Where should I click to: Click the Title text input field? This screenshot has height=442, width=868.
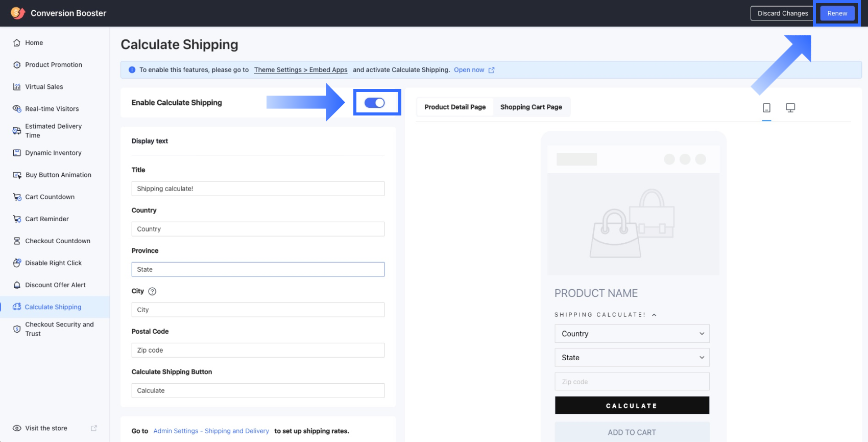(258, 189)
